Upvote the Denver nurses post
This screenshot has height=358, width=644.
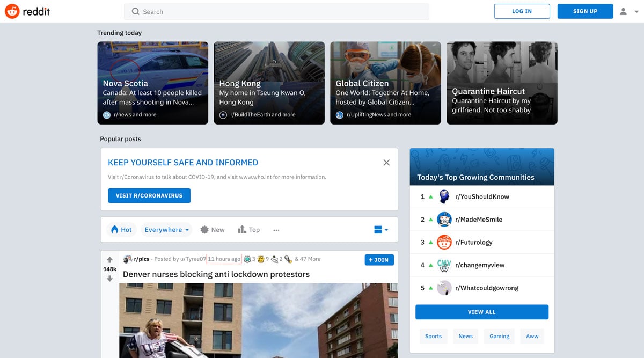[109, 260]
